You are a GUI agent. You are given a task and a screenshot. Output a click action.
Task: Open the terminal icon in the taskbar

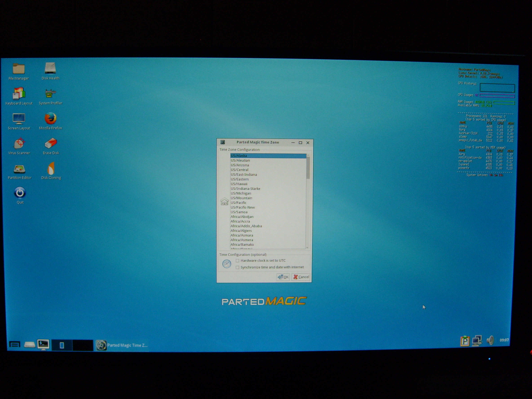[x=43, y=345]
